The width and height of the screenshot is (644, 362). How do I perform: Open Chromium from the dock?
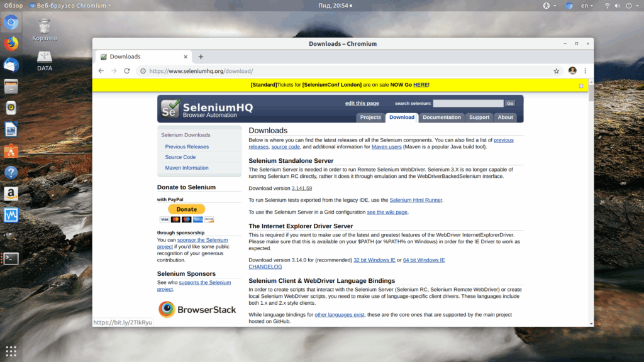[11, 22]
